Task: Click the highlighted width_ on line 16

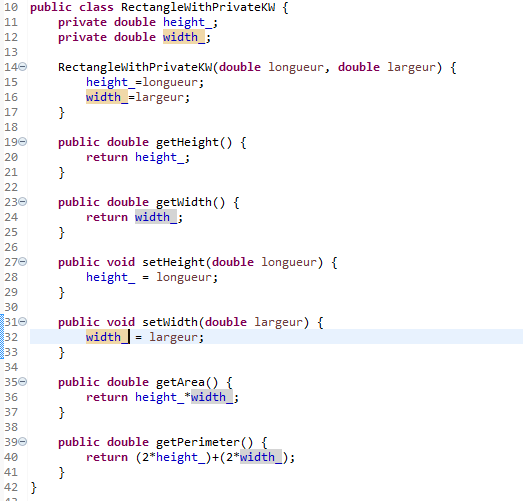Action: point(107,97)
